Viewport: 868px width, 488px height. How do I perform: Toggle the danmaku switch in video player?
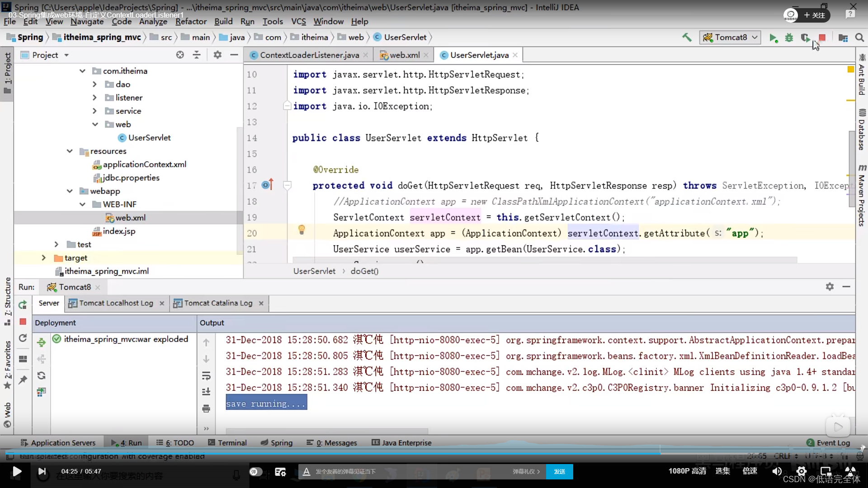click(x=256, y=471)
